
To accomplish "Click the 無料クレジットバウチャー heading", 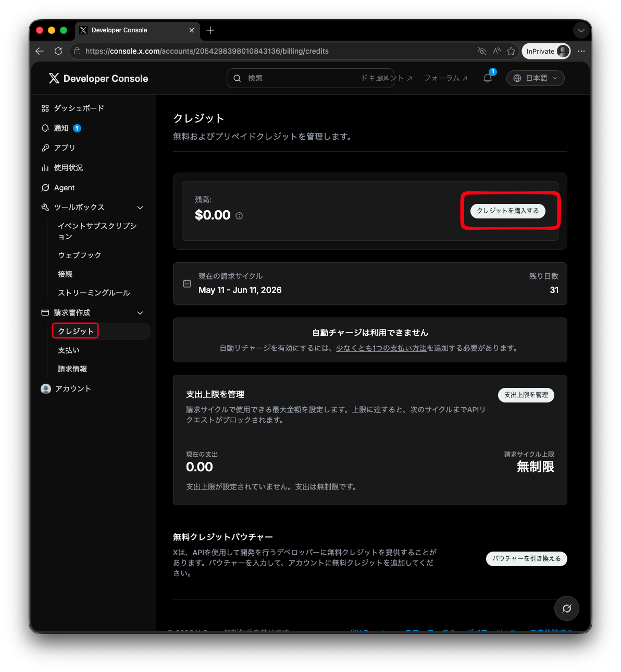I will coord(223,537).
